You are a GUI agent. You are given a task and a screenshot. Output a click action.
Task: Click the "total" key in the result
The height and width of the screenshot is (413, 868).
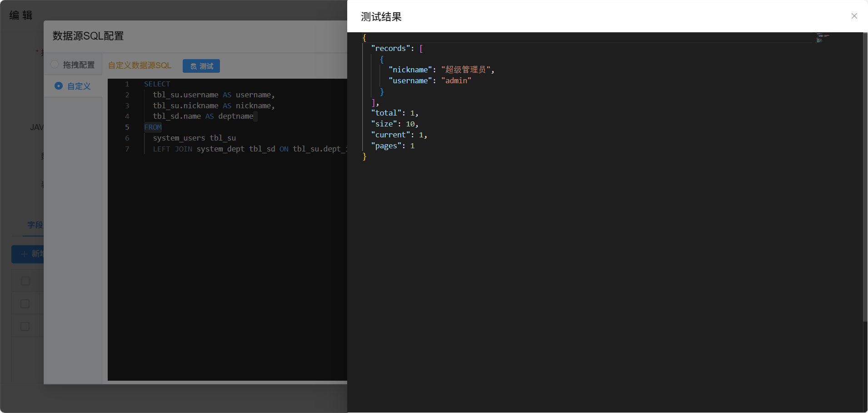pos(386,113)
